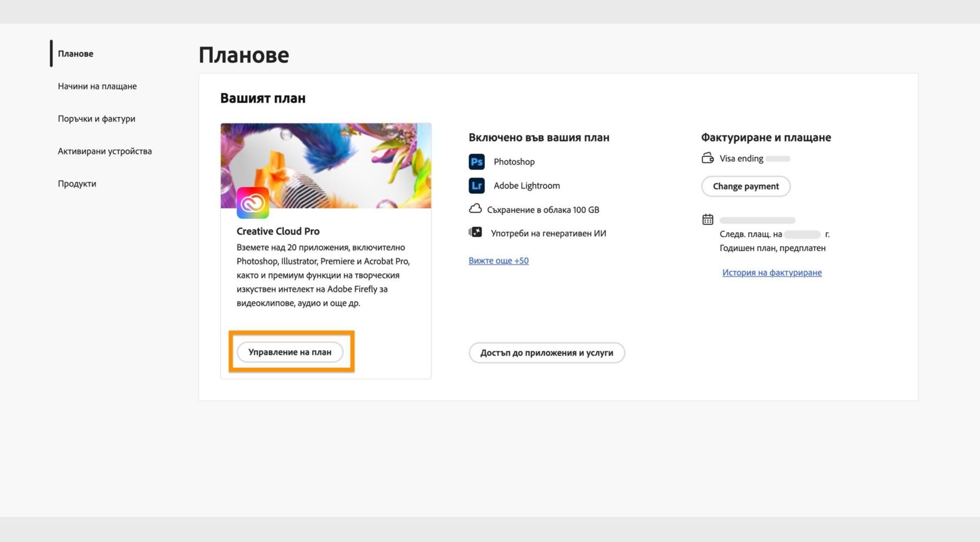
Task: Select Начини на плащане in the sidebar
Action: click(x=97, y=86)
